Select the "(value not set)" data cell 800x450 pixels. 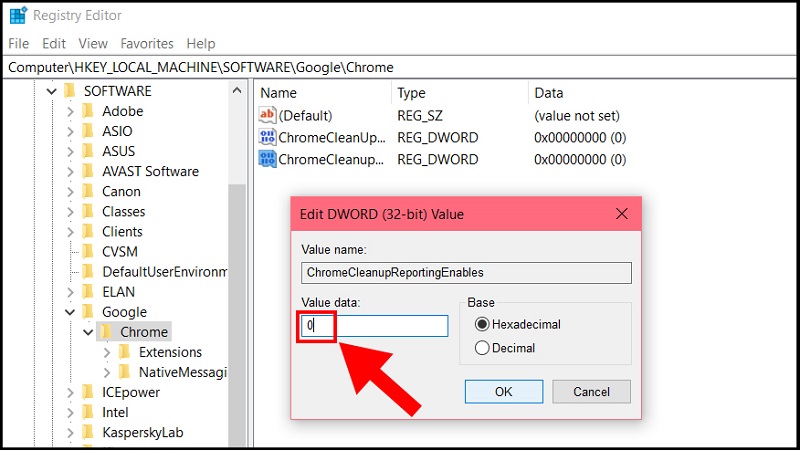(x=577, y=116)
